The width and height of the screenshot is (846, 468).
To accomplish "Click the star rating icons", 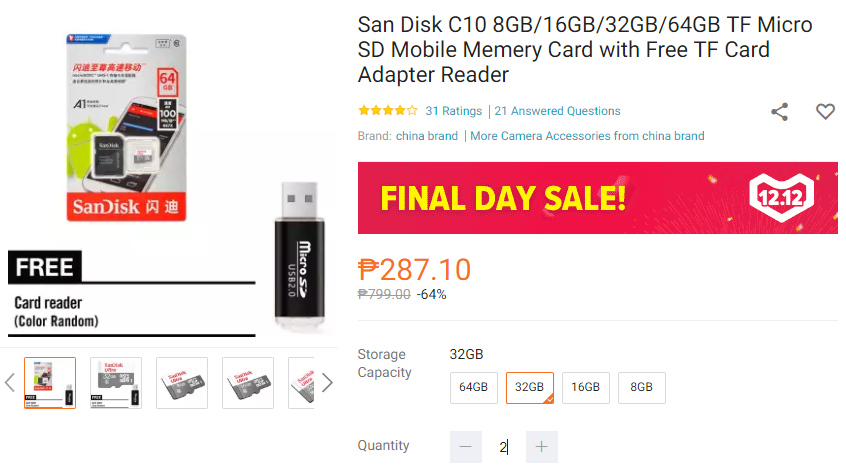I will click(x=388, y=111).
